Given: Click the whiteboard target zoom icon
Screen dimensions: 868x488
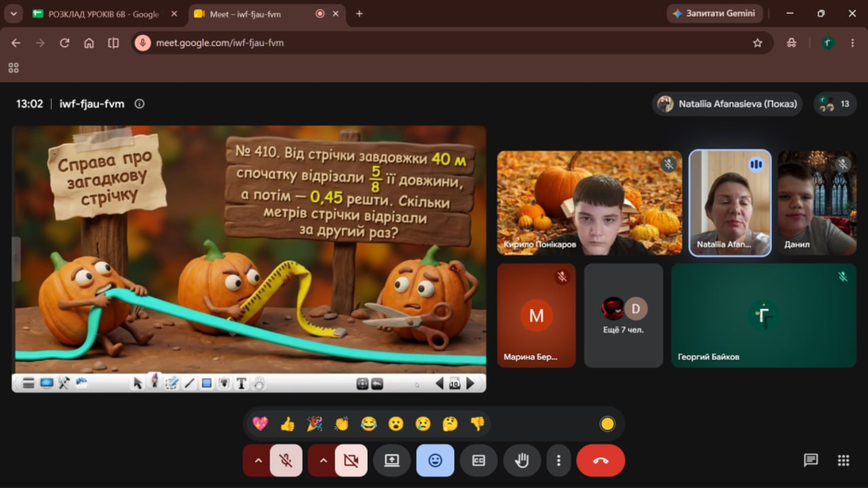Looking at the screenshot, I should pyautogui.click(x=362, y=384).
